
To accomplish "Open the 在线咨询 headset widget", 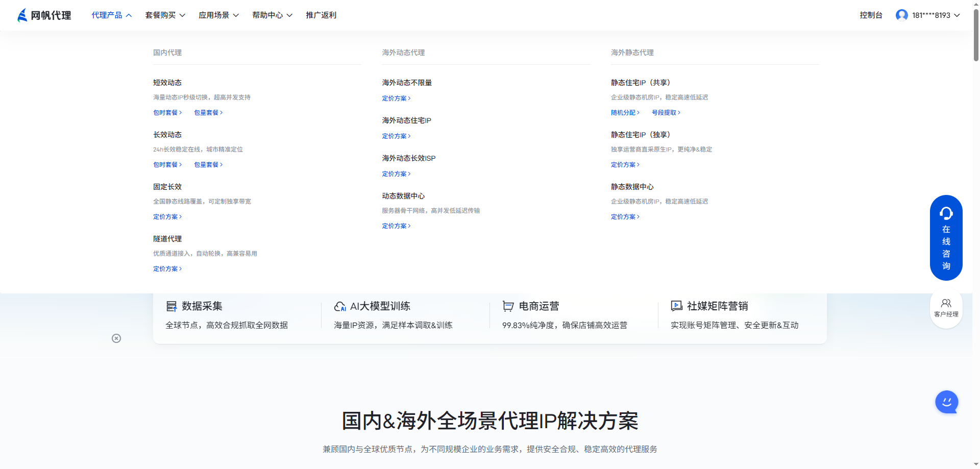I will (946, 238).
